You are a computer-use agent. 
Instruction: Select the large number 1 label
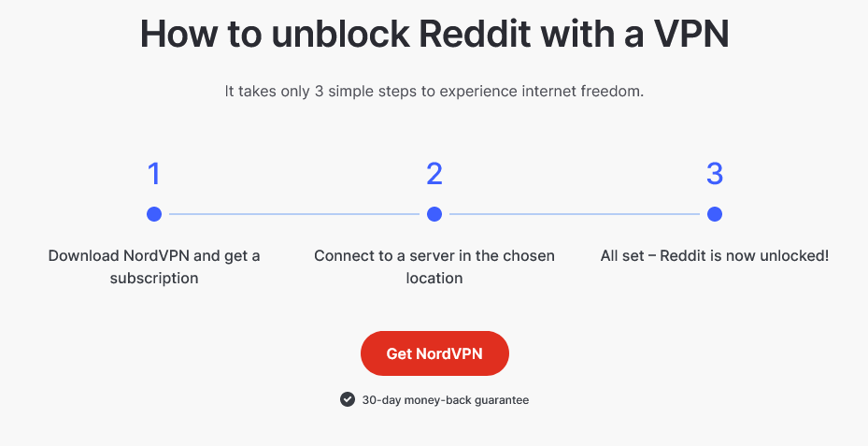click(x=154, y=174)
